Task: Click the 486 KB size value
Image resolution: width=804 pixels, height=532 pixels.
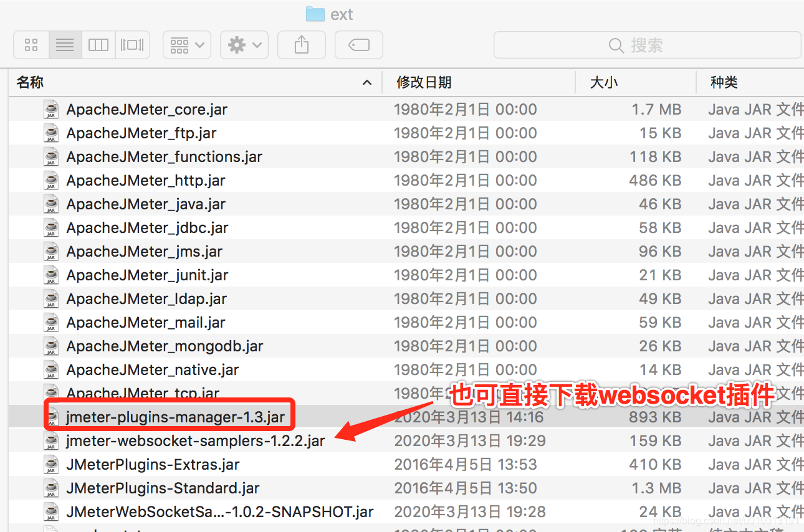Action: pyautogui.click(x=655, y=181)
